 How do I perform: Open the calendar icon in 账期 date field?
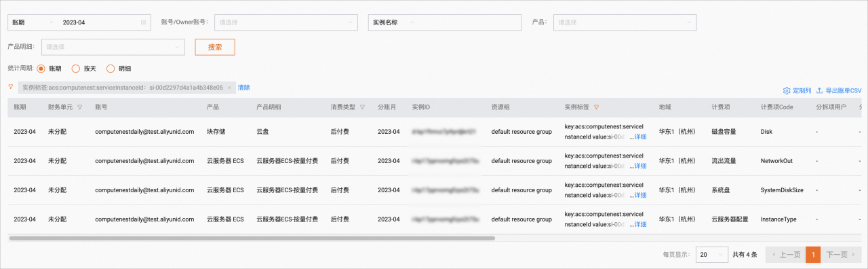point(143,22)
